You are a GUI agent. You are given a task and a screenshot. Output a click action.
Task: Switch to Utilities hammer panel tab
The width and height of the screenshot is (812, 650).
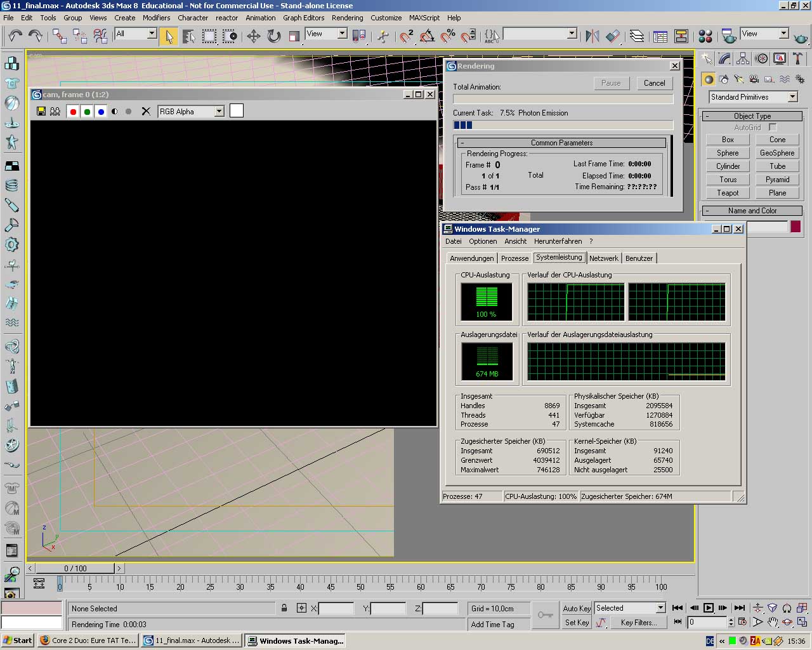coord(798,58)
